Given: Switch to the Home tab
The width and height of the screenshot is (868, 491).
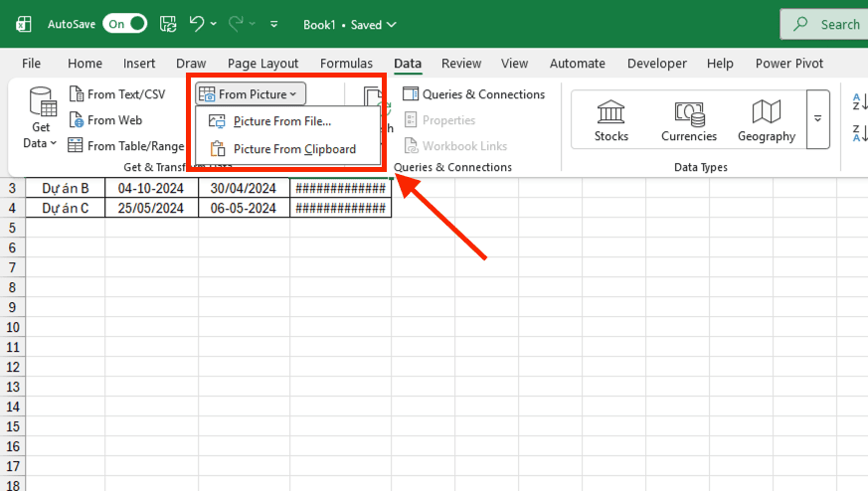Looking at the screenshot, I should (85, 63).
